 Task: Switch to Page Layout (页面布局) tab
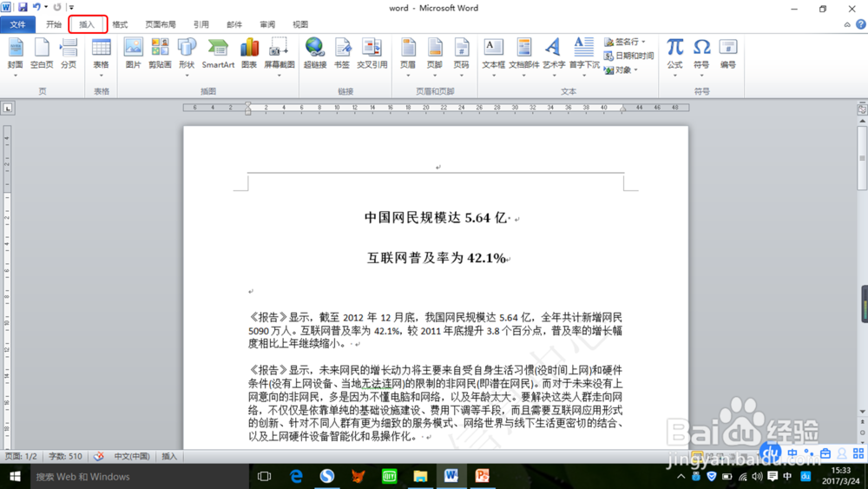pos(161,24)
